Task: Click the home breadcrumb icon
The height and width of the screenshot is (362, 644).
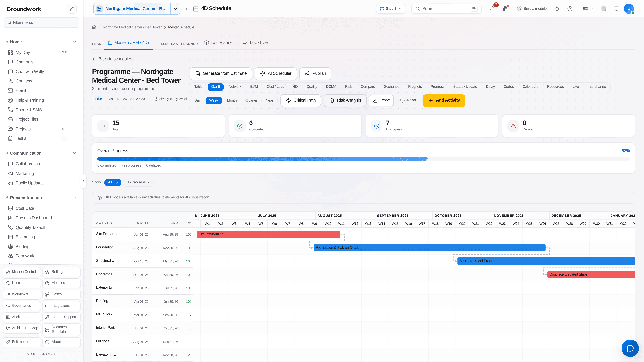Action: pos(94,27)
